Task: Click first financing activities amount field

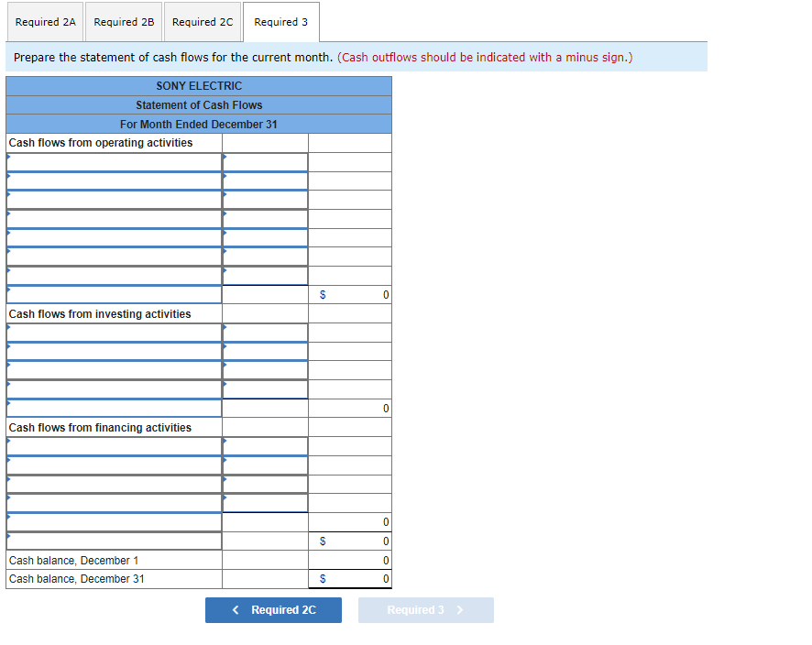Action: click(265, 446)
